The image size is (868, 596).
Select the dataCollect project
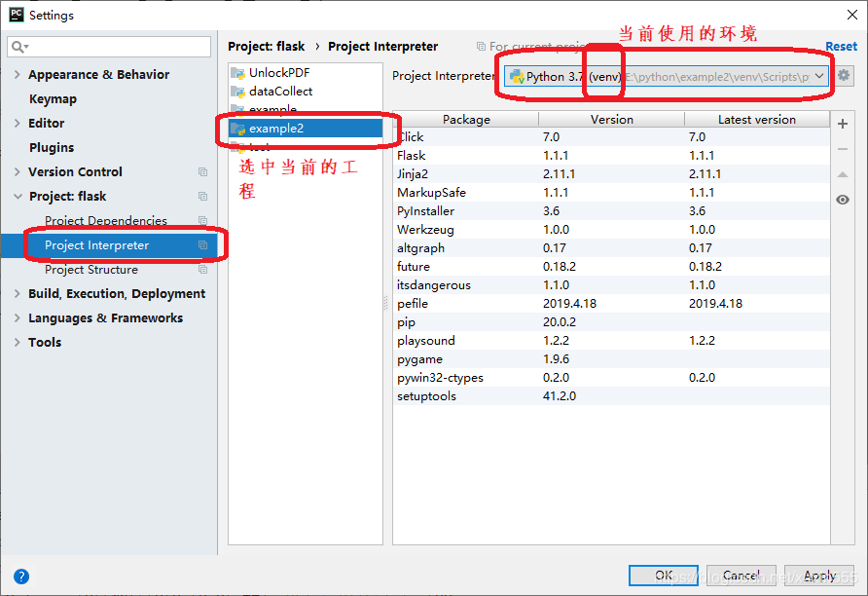click(280, 92)
